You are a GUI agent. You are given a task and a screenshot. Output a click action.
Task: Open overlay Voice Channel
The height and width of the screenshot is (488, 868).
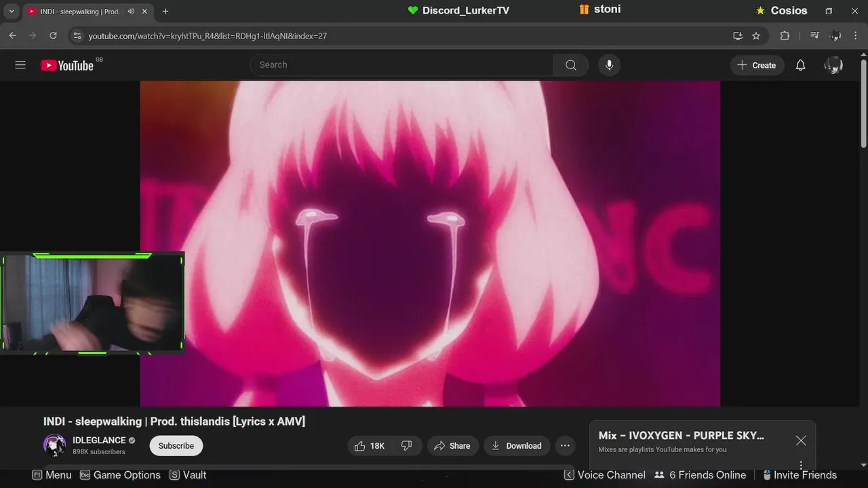(605, 475)
